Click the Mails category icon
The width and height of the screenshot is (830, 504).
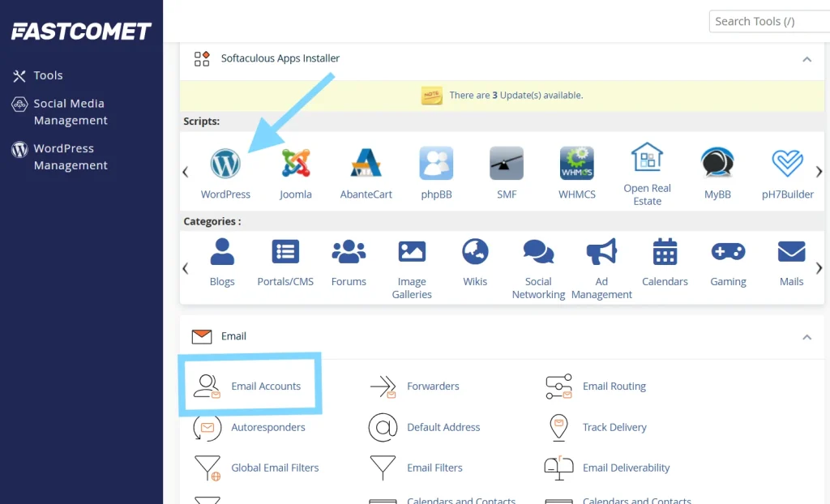point(791,251)
